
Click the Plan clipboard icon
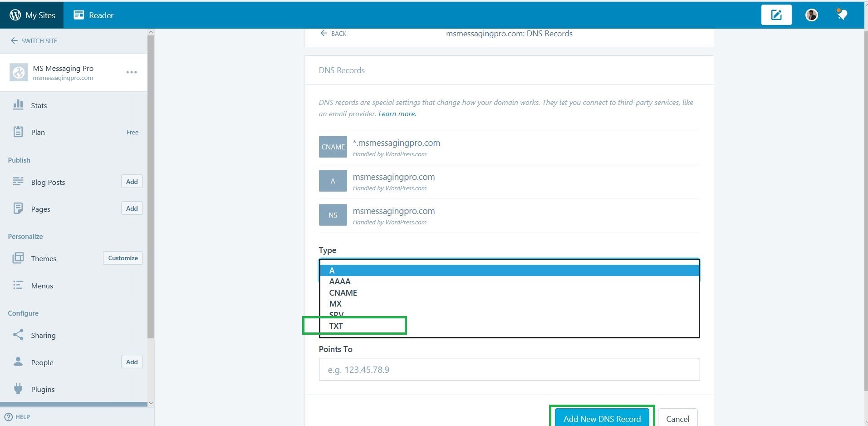[x=18, y=132]
